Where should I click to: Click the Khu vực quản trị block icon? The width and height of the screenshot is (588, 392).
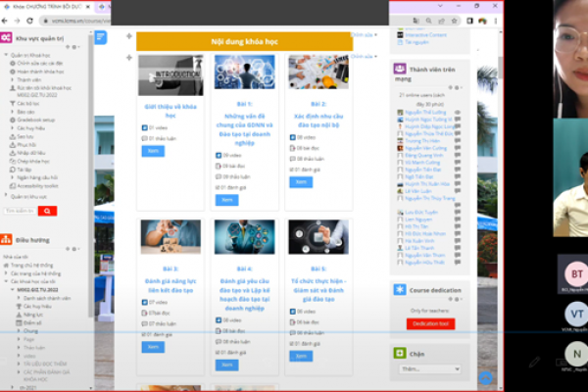click(x=6, y=37)
